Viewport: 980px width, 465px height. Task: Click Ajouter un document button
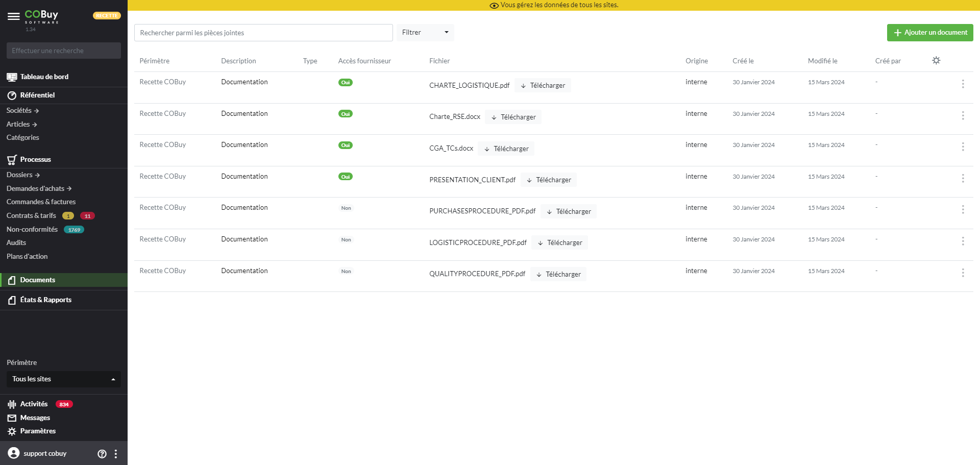929,33
